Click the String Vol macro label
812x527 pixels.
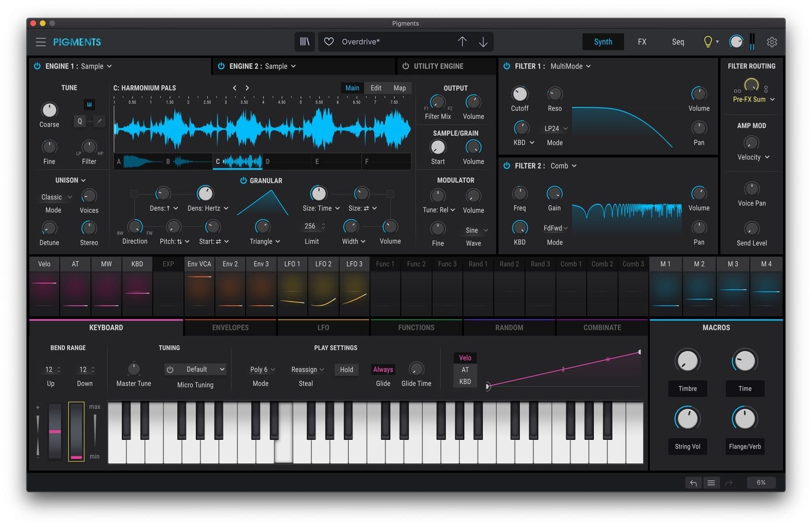point(687,447)
